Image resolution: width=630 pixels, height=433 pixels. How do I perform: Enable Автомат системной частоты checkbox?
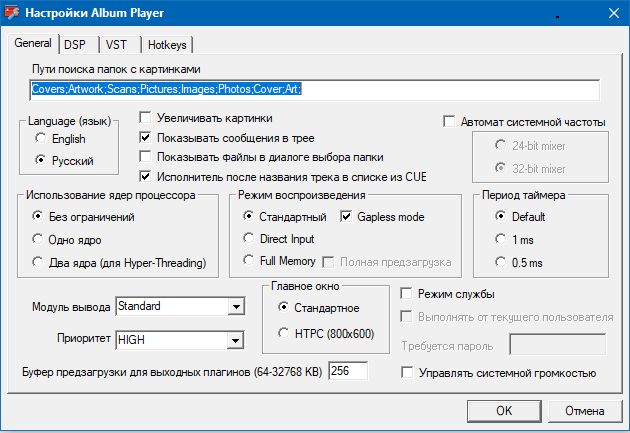[450, 122]
